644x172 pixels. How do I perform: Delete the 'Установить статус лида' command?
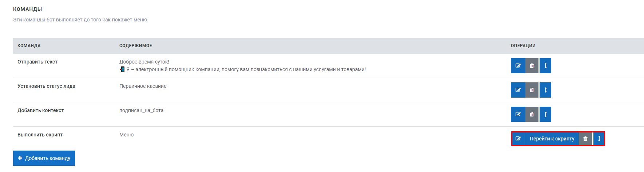coord(532,90)
